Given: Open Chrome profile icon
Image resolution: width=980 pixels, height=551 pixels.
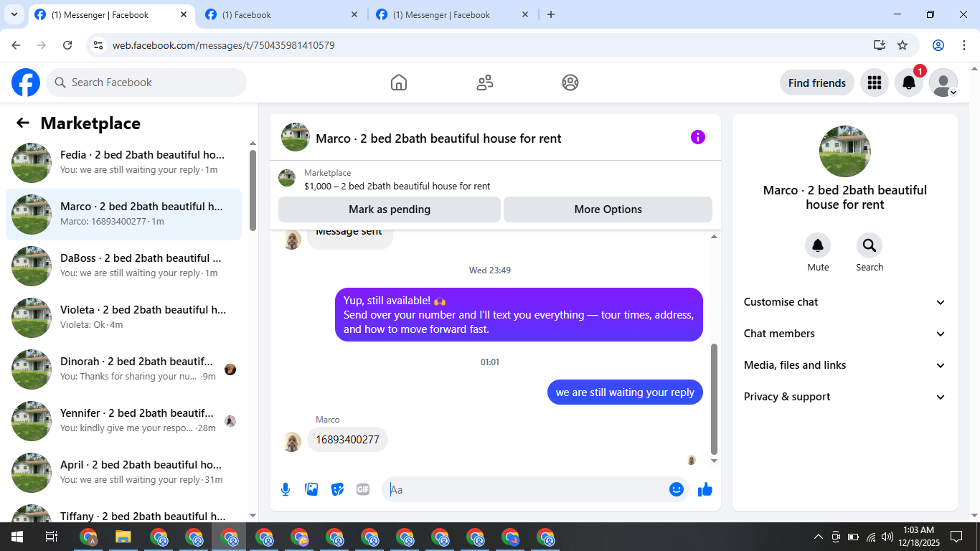Looking at the screenshot, I should (938, 45).
